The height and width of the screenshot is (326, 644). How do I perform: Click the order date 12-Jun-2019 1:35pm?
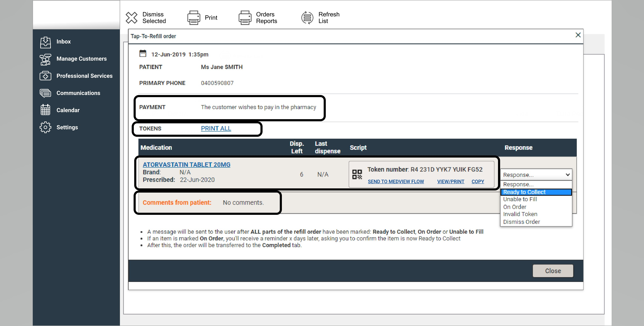(x=180, y=54)
